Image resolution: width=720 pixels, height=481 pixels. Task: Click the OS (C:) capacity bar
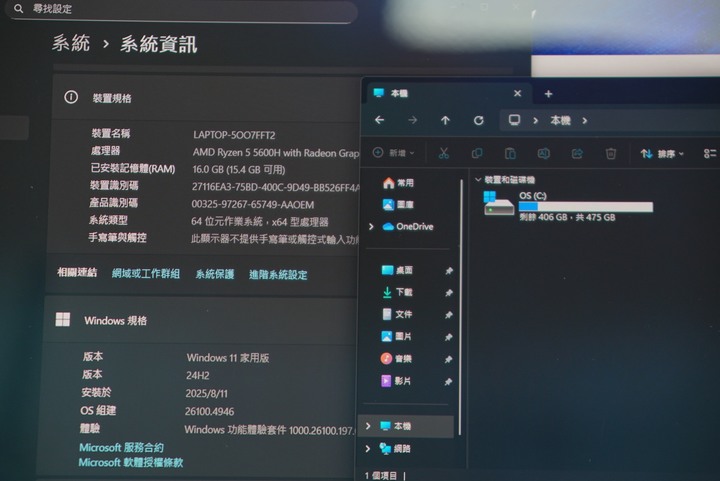coord(585,207)
